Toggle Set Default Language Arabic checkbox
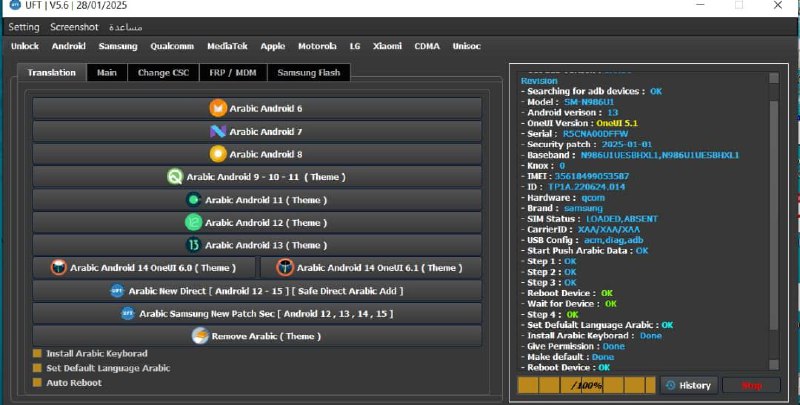The image size is (800, 405). point(37,368)
